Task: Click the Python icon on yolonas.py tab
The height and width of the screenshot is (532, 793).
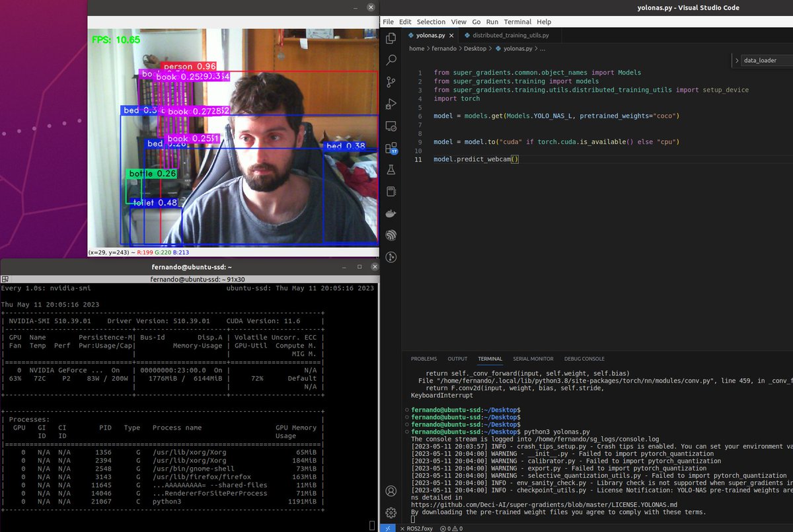Action: tap(411, 36)
